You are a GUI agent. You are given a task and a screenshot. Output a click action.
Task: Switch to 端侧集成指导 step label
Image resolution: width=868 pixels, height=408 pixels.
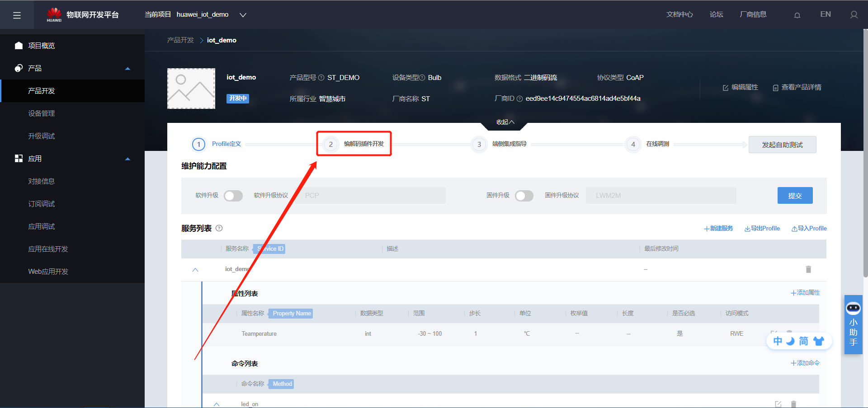coord(509,144)
